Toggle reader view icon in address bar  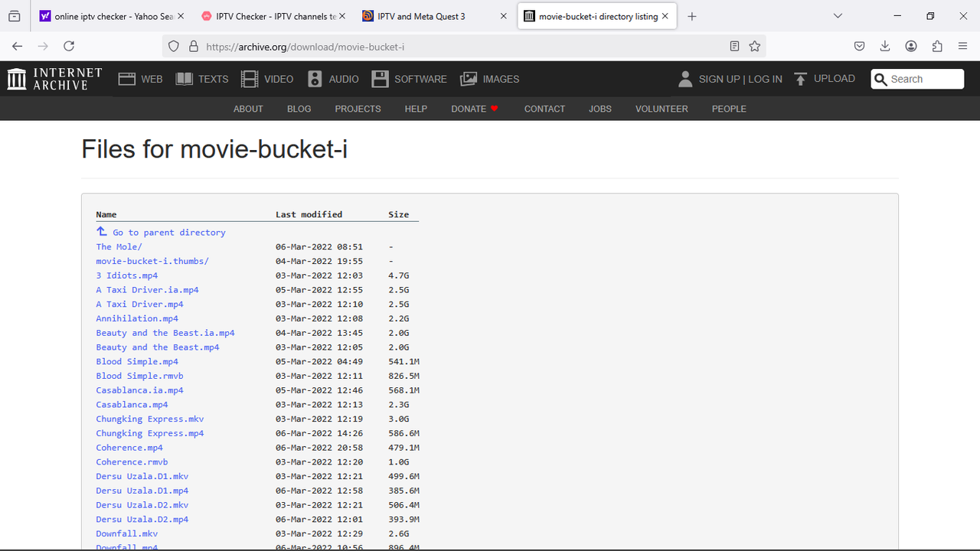(x=734, y=46)
